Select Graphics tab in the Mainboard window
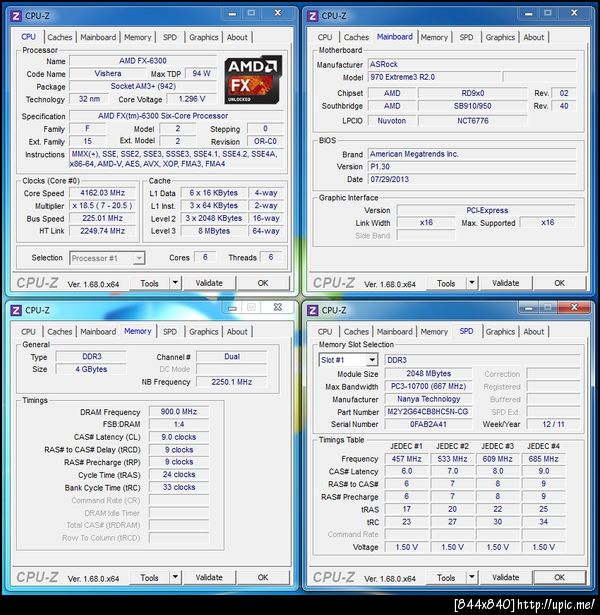 (500, 37)
